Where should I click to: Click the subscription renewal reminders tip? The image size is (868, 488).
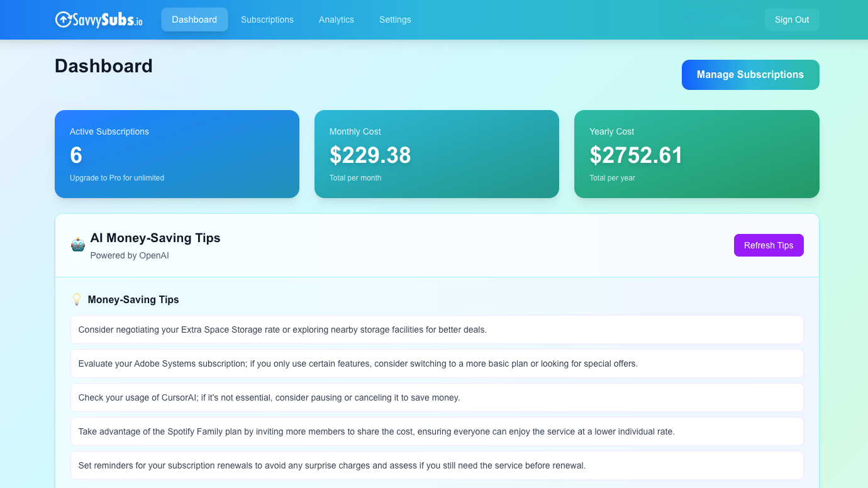coord(437,465)
